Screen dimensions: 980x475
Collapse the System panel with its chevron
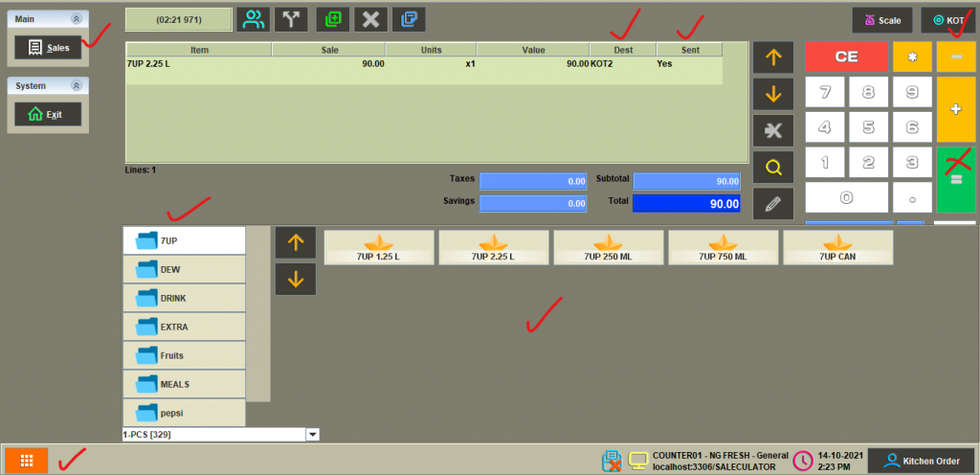(77, 86)
